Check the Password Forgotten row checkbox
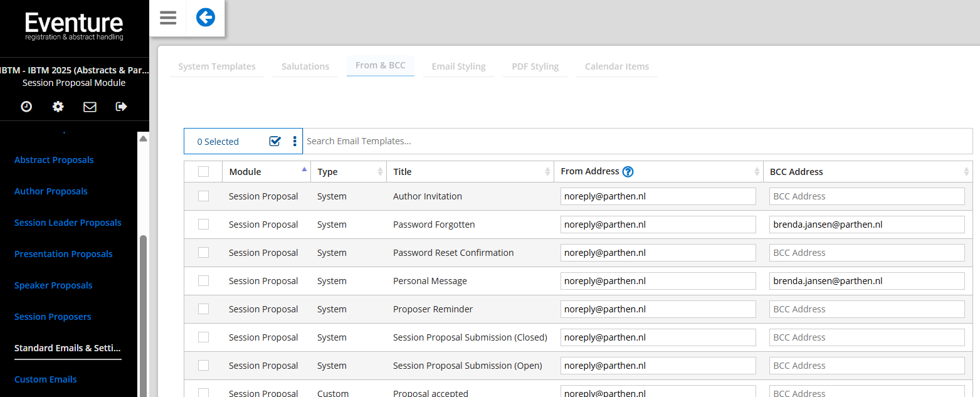Viewport: 980px width, 397px height. tap(203, 224)
